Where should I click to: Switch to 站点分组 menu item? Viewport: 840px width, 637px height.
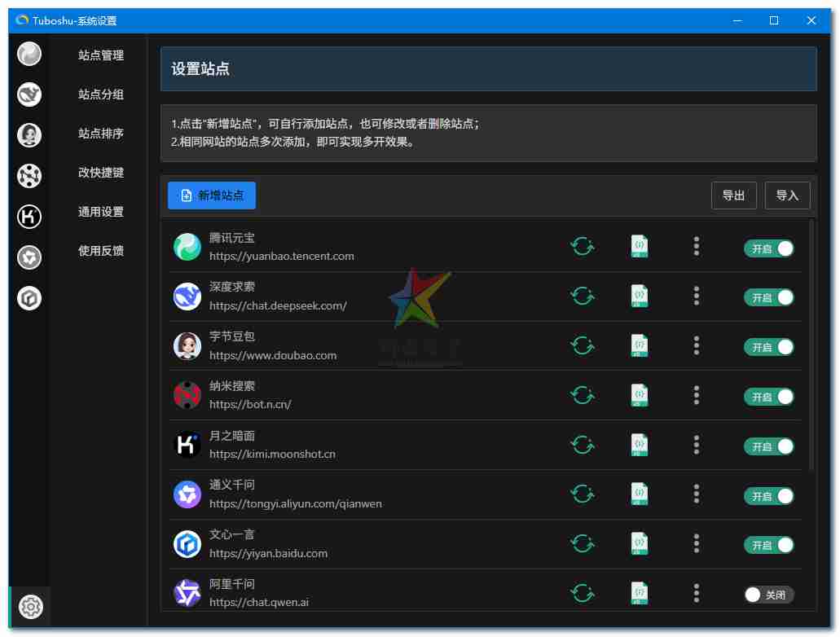tap(101, 94)
